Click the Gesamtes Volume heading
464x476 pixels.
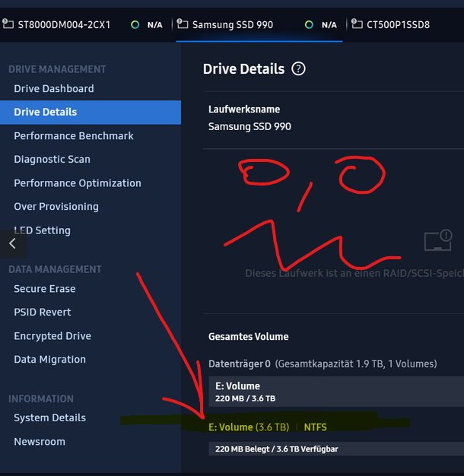click(x=249, y=337)
